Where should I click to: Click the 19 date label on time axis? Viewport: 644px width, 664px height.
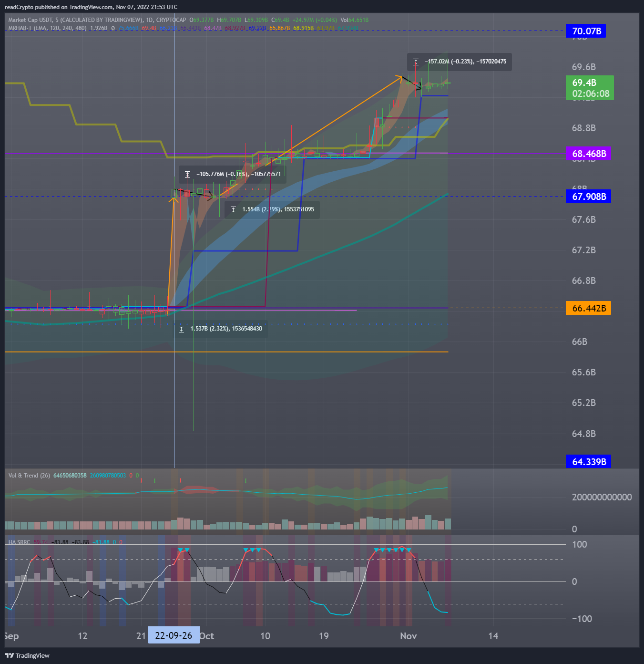click(324, 636)
